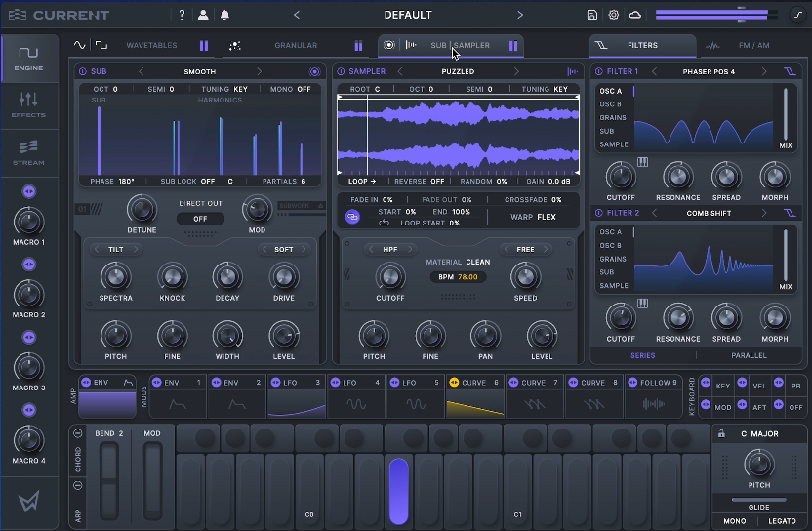Image resolution: width=812 pixels, height=531 pixels.
Task: Toggle the Sampler power button
Action: click(341, 71)
